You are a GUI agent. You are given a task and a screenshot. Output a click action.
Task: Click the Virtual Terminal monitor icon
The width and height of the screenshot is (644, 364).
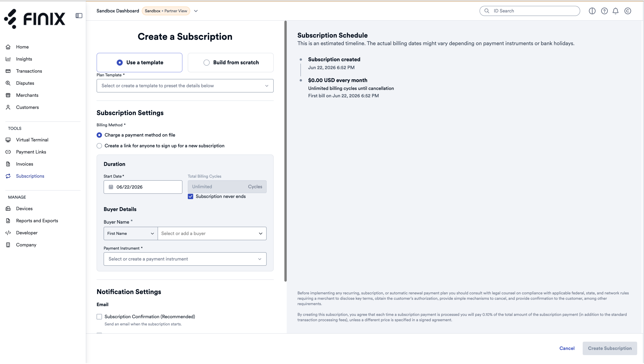[x=8, y=140]
